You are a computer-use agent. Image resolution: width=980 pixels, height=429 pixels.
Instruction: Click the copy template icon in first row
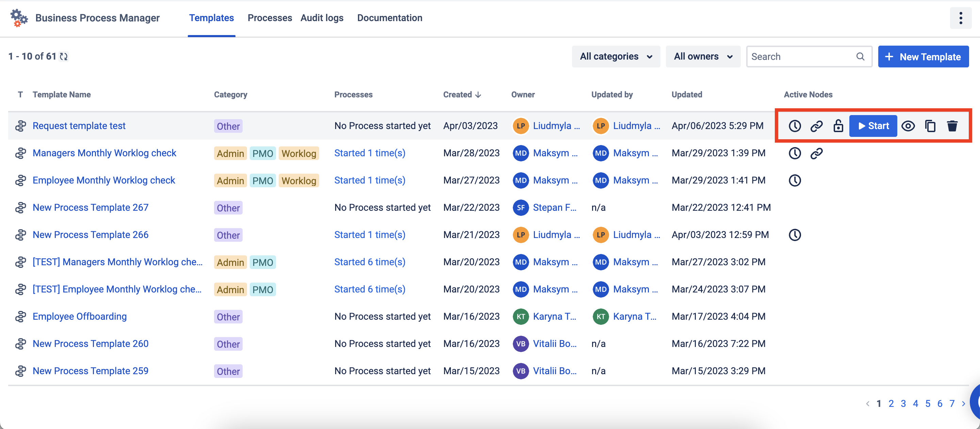point(930,126)
